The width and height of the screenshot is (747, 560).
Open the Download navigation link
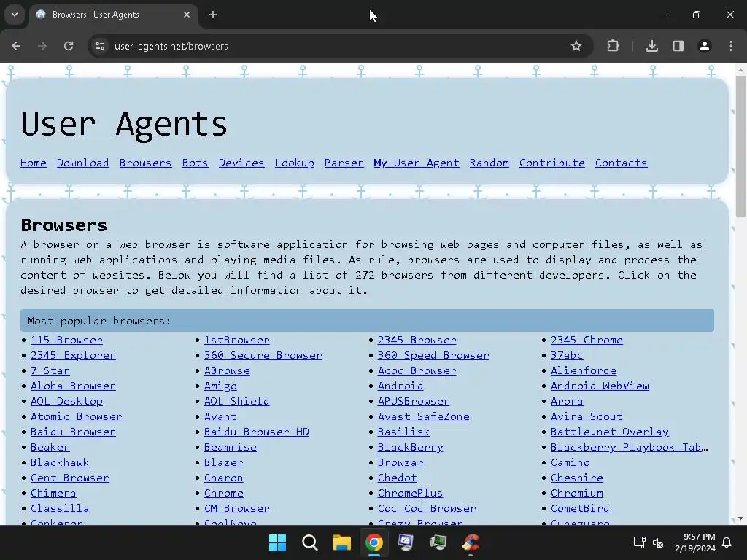click(x=83, y=163)
